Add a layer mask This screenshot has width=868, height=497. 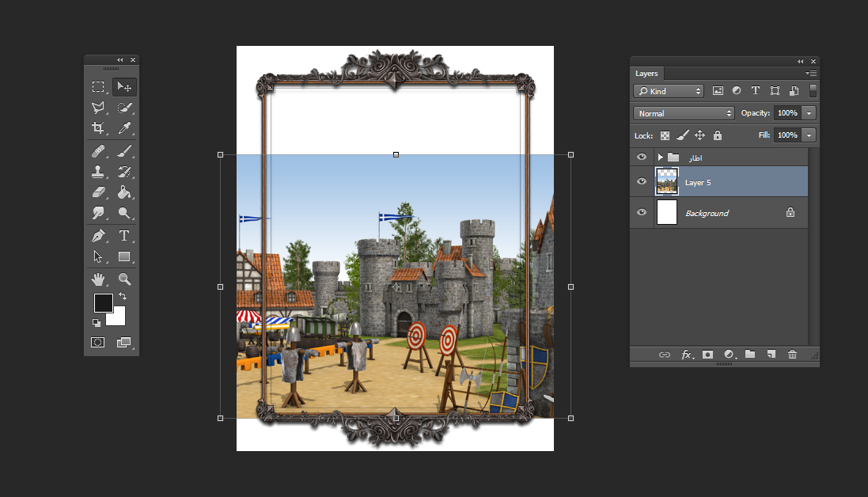(x=707, y=355)
